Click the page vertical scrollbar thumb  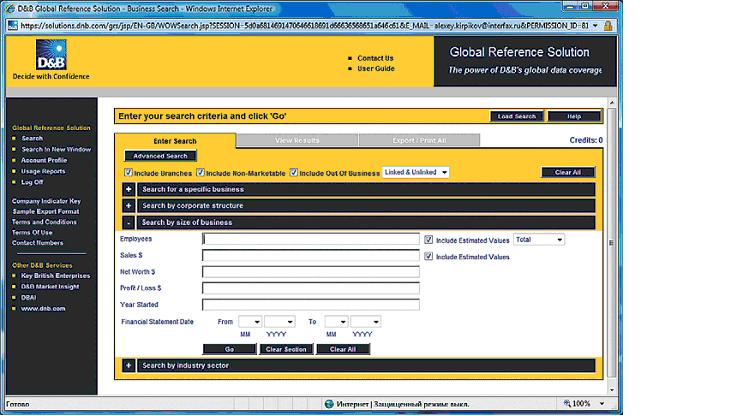[611, 243]
